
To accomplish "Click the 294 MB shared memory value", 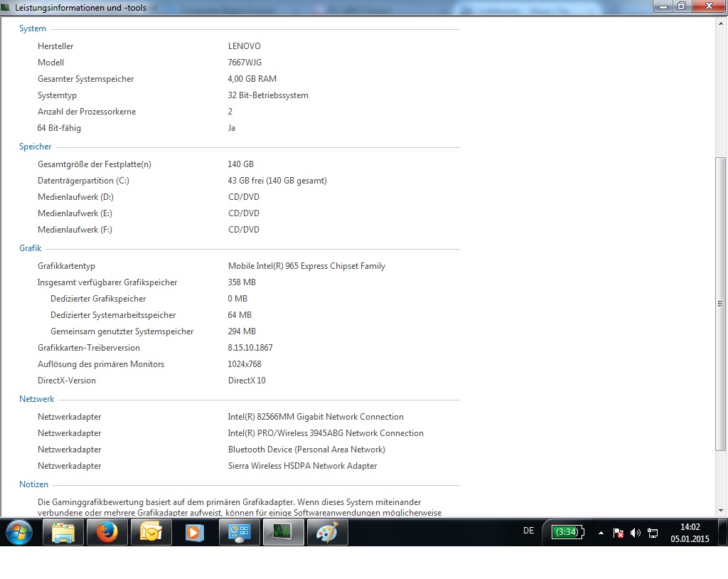I will pos(242,331).
